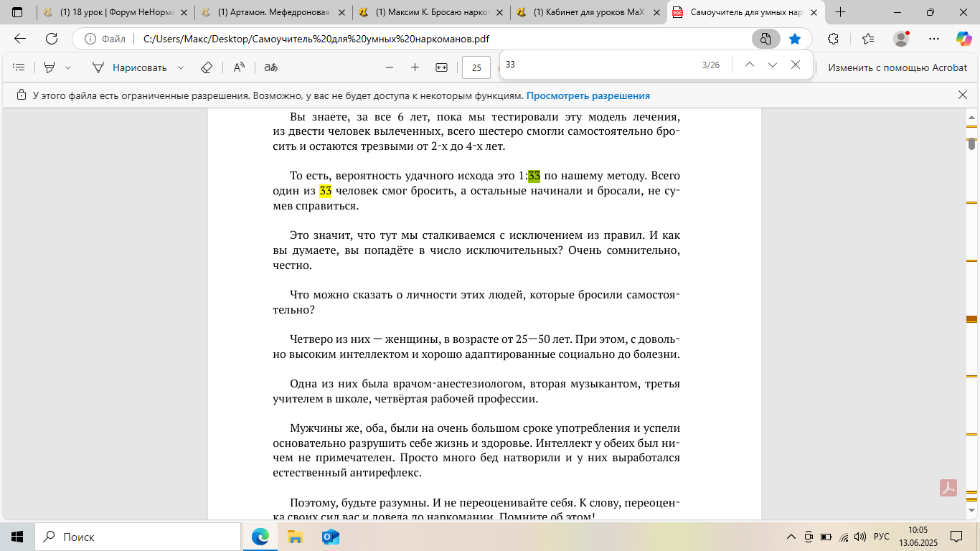Viewport: 980px width, 551px height.
Task: Open Outlook from the Windows taskbar
Action: click(331, 537)
